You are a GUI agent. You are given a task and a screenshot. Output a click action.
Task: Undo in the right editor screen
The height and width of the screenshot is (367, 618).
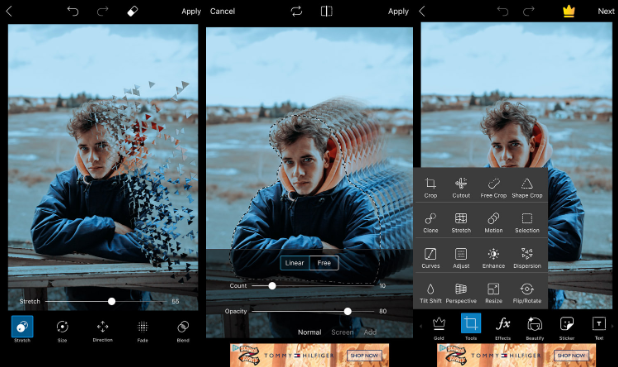503,11
